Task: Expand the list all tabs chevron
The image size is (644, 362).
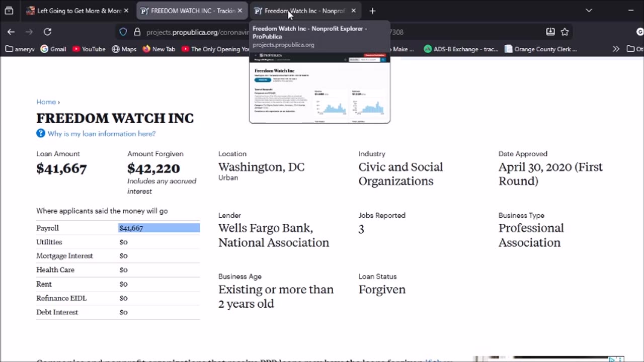Action: 589,11
